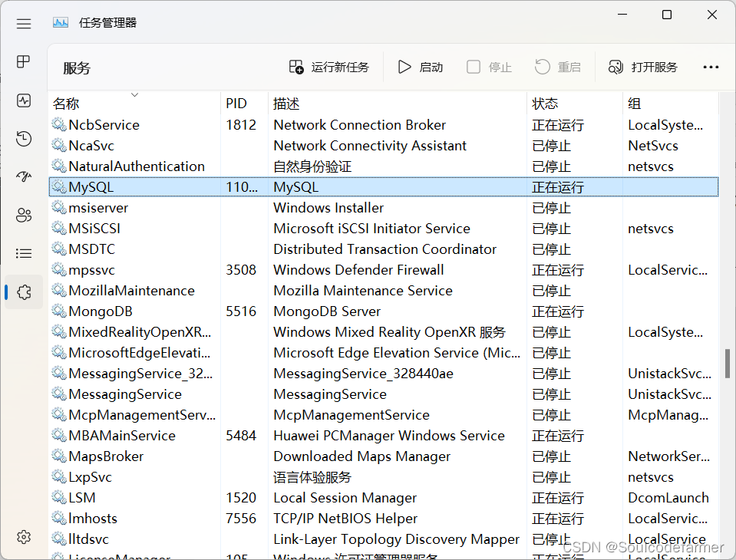Click description 'Local Session Manager'
The width and height of the screenshot is (736, 560).
point(345,498)
